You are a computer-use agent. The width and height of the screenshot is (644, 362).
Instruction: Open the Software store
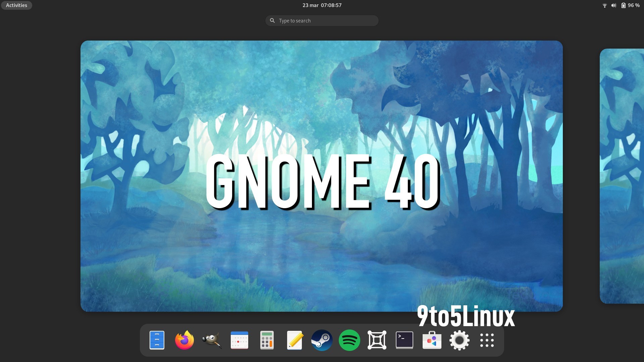(432, 340)
